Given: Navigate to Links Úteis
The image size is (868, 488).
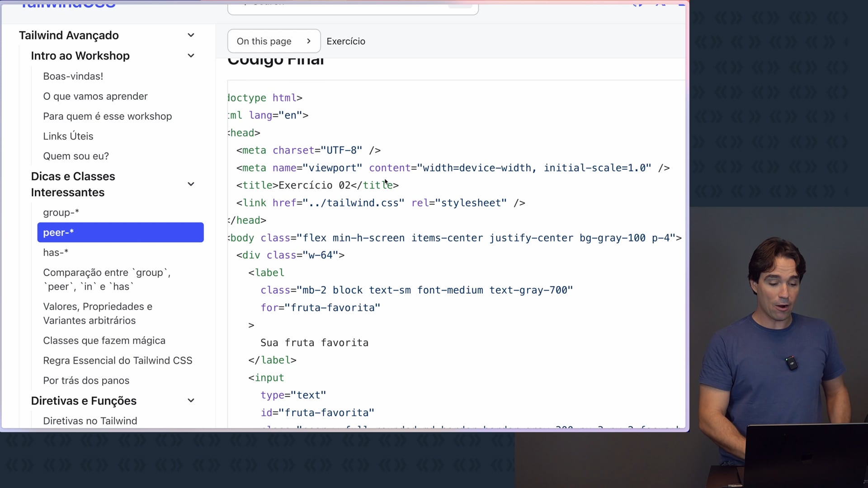Looking at the screenshot, I should point(68,136).
